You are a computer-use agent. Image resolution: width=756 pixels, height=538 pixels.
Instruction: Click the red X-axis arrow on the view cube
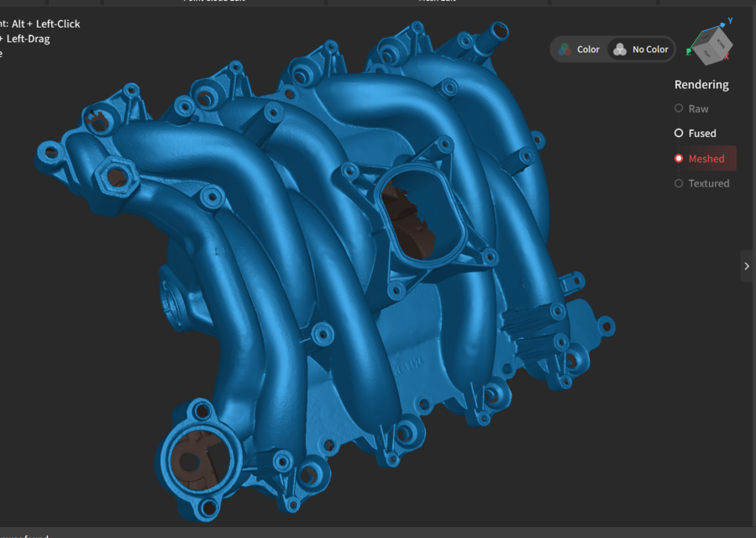tap(726, 57)
